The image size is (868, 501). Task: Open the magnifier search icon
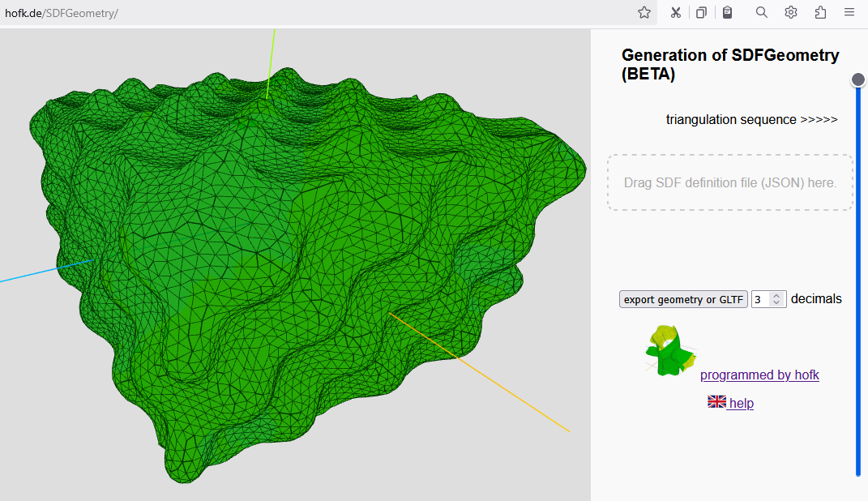(762, 12)
